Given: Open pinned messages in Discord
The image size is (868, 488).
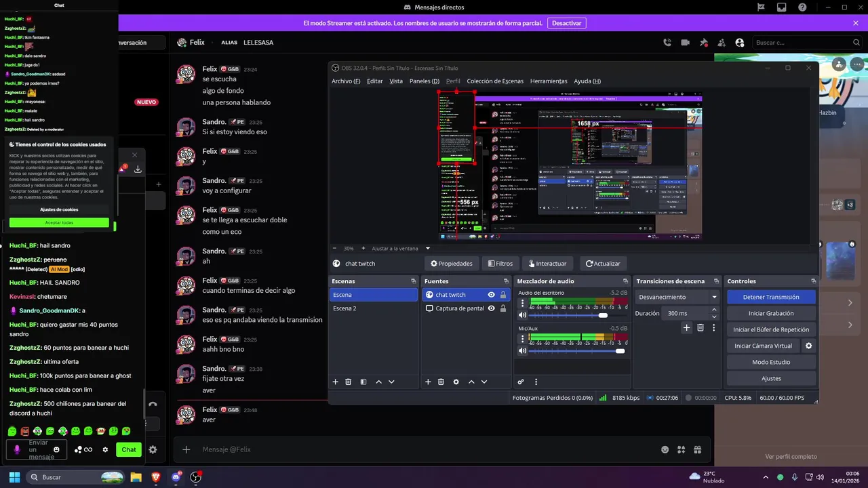Looking at the screenshot, I should 704,42.
